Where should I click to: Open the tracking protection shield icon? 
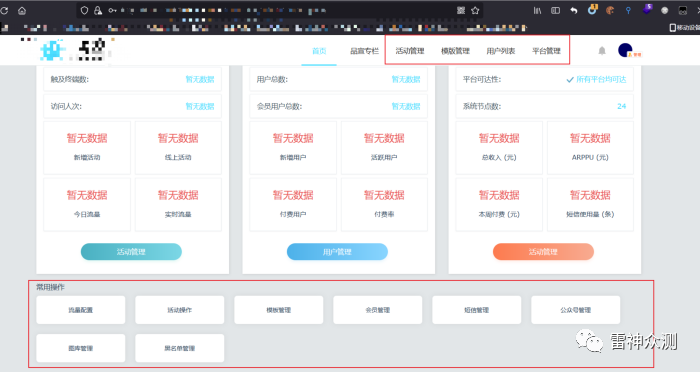(84, 10)
